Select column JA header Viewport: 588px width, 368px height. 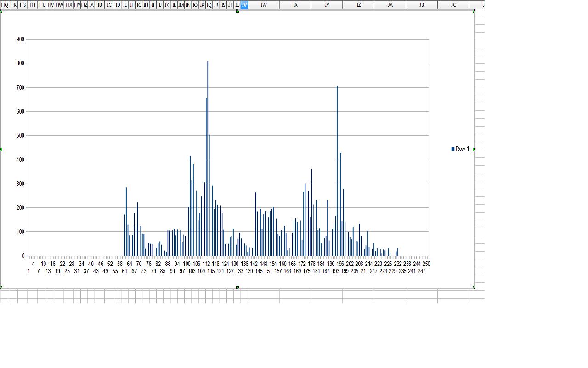pos(390,5)
